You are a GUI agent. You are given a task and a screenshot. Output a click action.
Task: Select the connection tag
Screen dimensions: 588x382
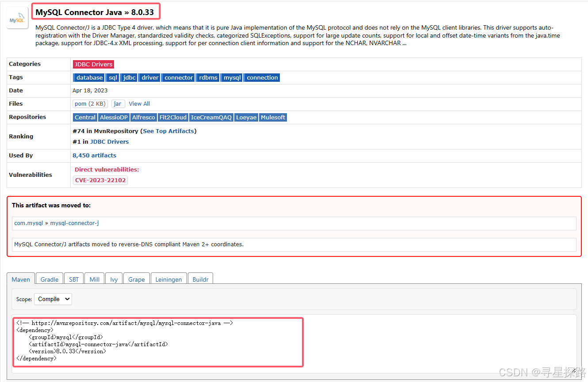262,78
